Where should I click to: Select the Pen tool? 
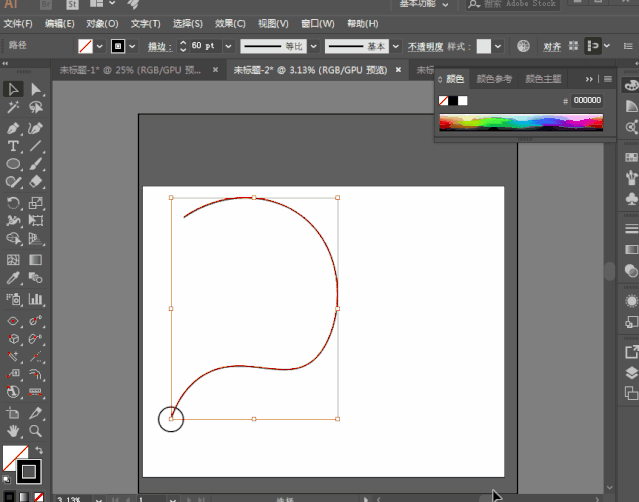[x=13, y=128]
